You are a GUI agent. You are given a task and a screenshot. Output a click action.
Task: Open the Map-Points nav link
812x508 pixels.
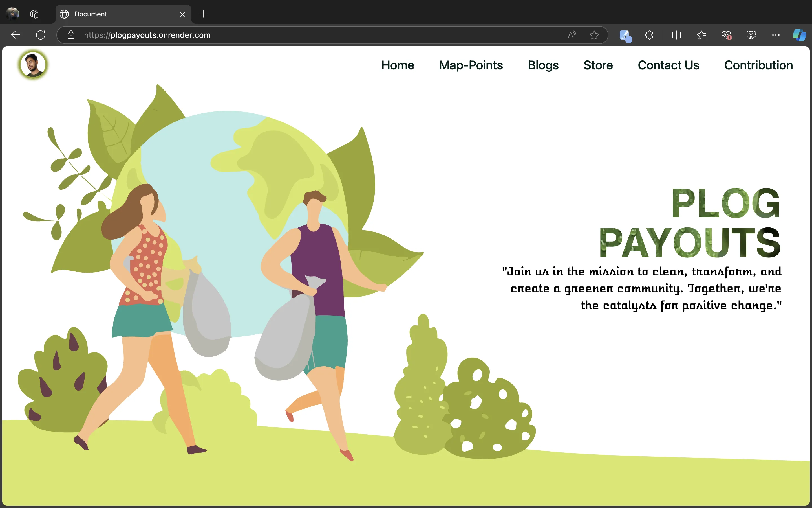tap(471, 65)
